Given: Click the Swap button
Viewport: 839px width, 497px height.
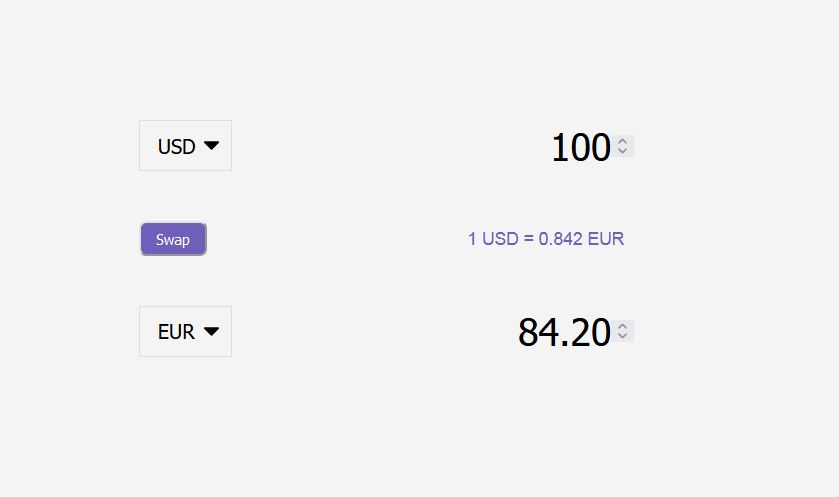Looking at the screenshot, I should tap(173, 239).
